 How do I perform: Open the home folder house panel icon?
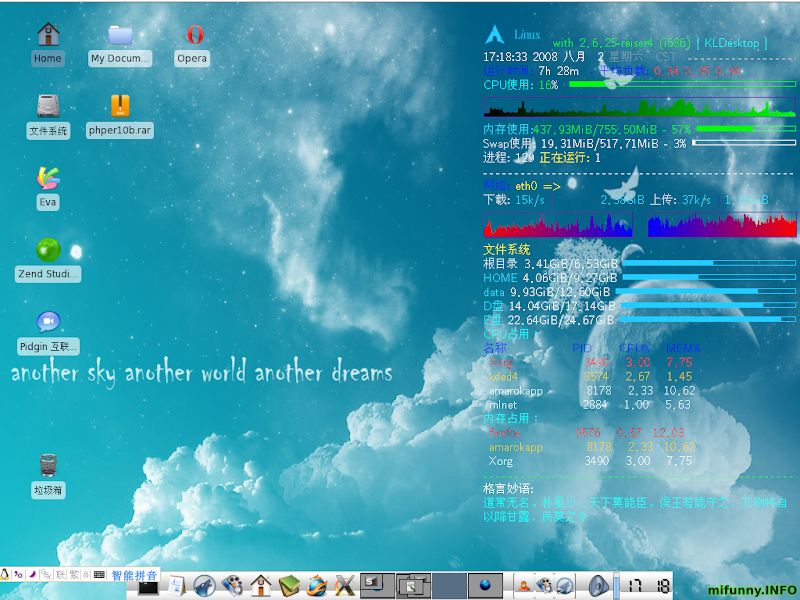click(260, 586)
